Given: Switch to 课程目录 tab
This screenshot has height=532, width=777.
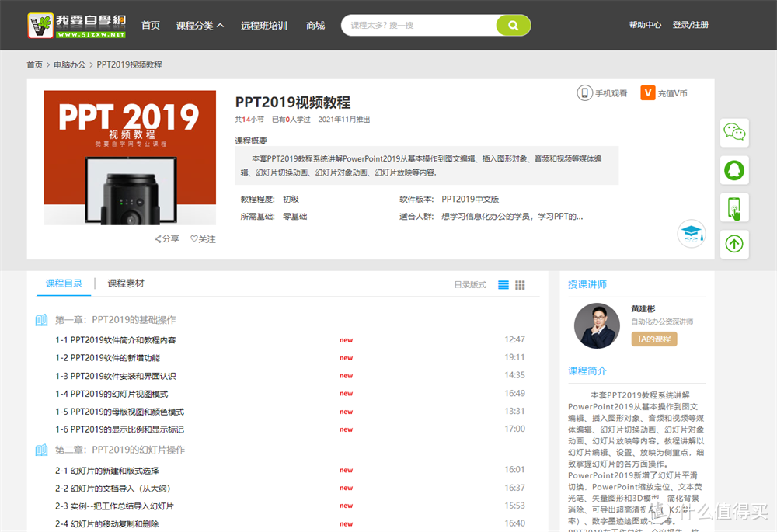Looking at the screenshot, I should point(64,283).
